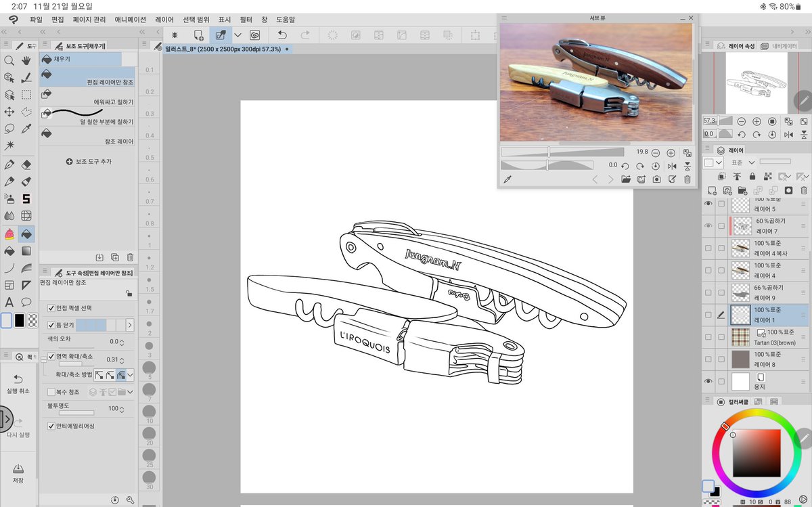The image size is (812, 507).
Task: Expand 복수 참조 options arrow
Action: point(130,391)
